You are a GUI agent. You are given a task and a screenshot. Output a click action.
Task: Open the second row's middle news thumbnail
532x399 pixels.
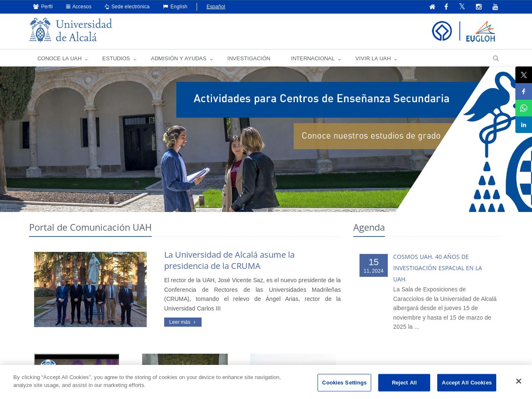coord(185,360)
